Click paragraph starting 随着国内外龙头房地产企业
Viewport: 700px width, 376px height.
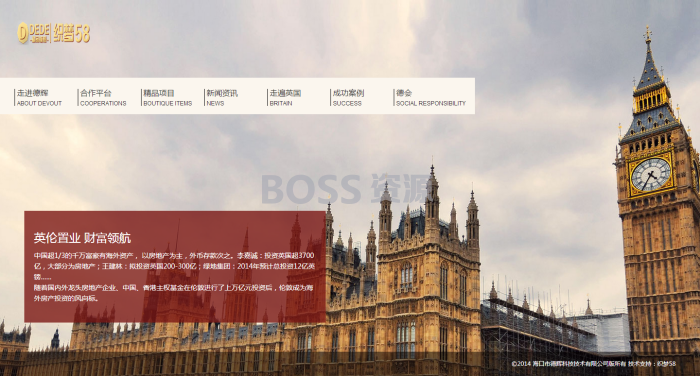[x=174, y=293]
